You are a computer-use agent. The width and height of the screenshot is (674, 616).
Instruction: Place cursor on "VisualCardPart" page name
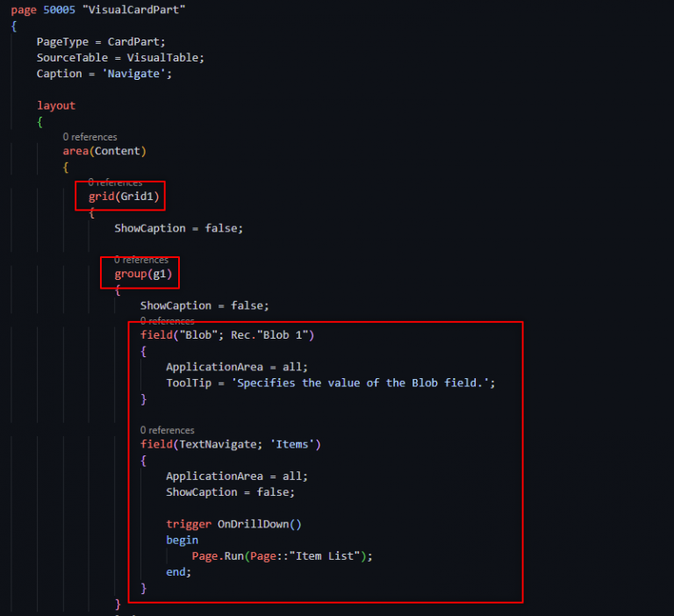click(x=133, y=9)
